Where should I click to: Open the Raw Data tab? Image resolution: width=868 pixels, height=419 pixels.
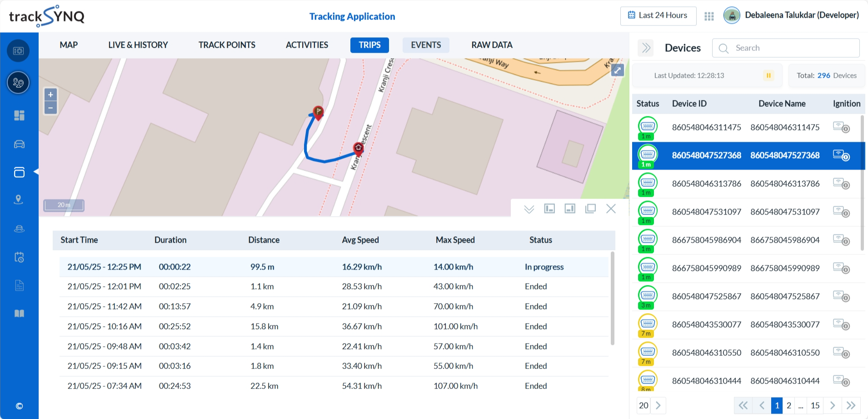coord(491,45)
